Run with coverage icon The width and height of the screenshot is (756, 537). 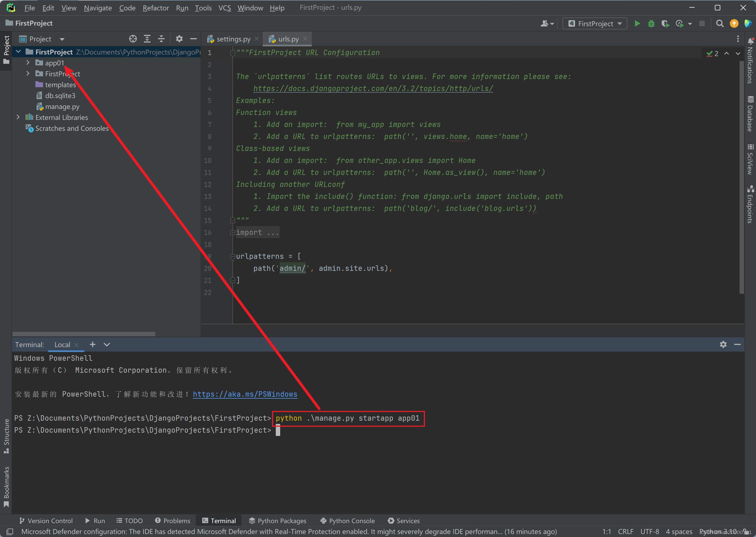pyautogui.click(x=665, y=23)
